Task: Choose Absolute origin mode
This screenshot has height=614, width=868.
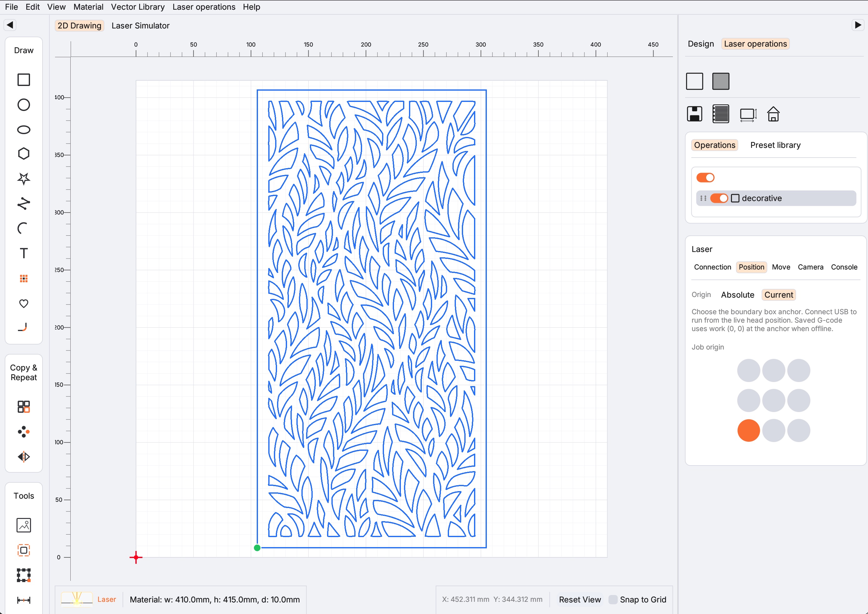Action: pos(737,295)
